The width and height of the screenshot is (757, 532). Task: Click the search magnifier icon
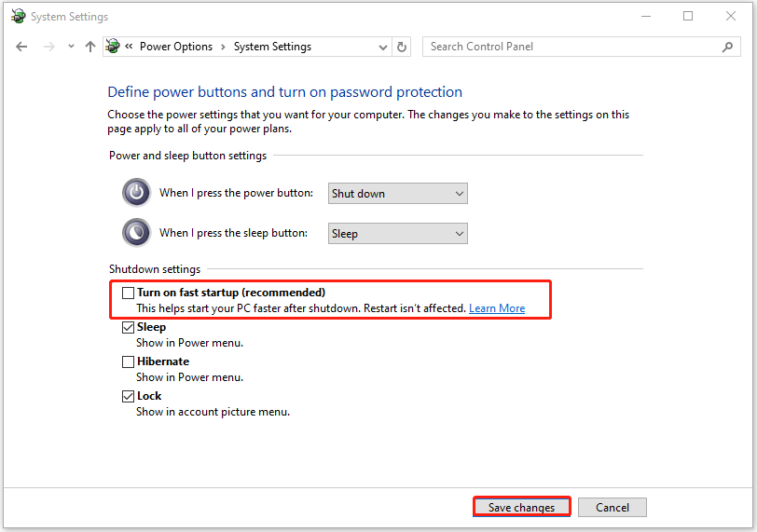[727, 47]
